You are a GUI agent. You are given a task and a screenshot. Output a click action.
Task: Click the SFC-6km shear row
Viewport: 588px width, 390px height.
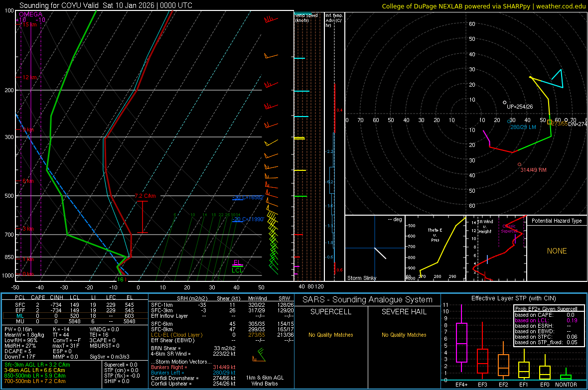[222, 324]
